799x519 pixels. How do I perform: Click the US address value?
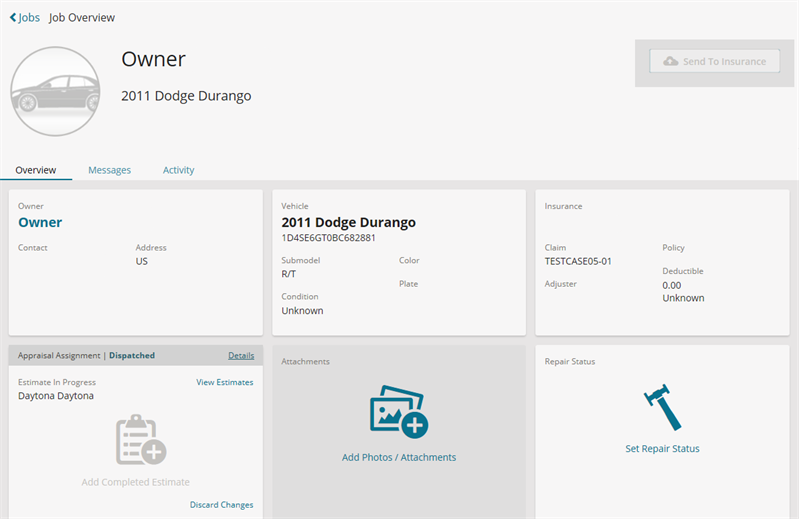(142, 261)
